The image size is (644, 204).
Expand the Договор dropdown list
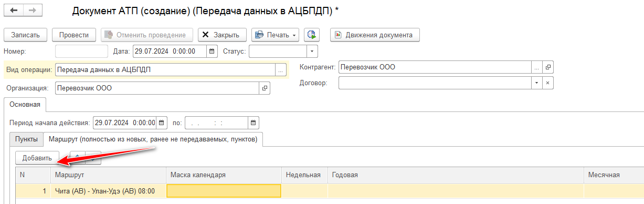click(x=536, y=83)
